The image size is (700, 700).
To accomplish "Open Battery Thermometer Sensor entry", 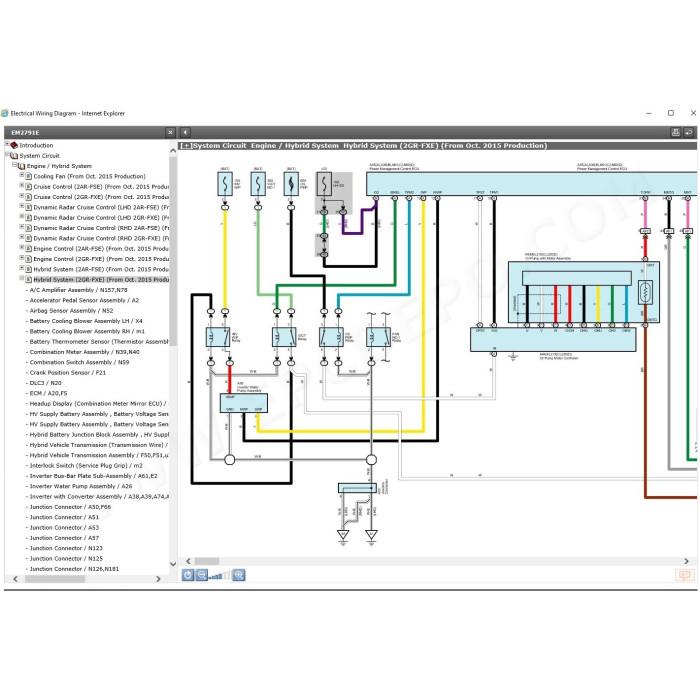I will pyautogui.click(x=99, y=342).
